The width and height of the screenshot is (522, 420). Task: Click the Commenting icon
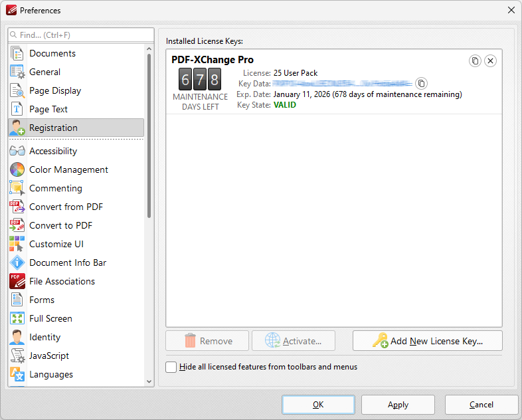[17, 188]
